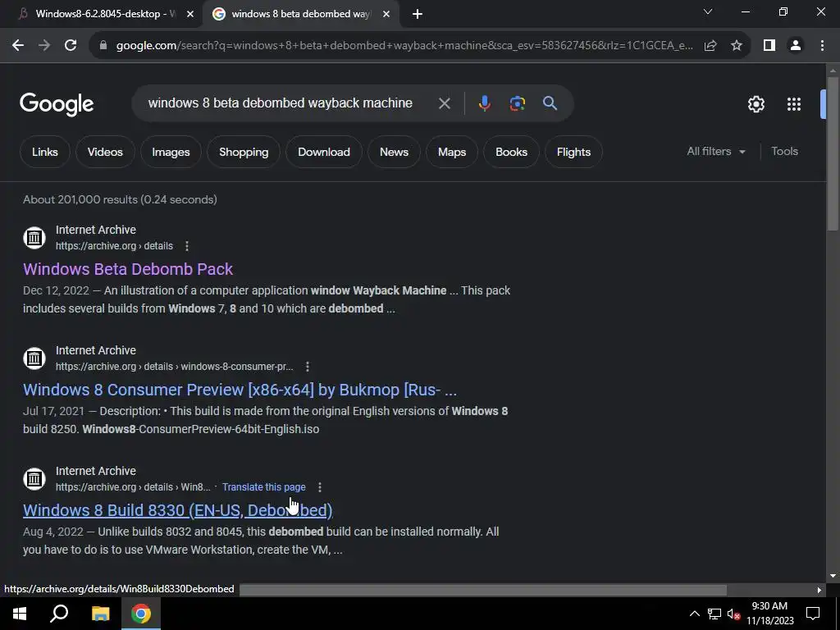Search by image with Google Lens

517,103
